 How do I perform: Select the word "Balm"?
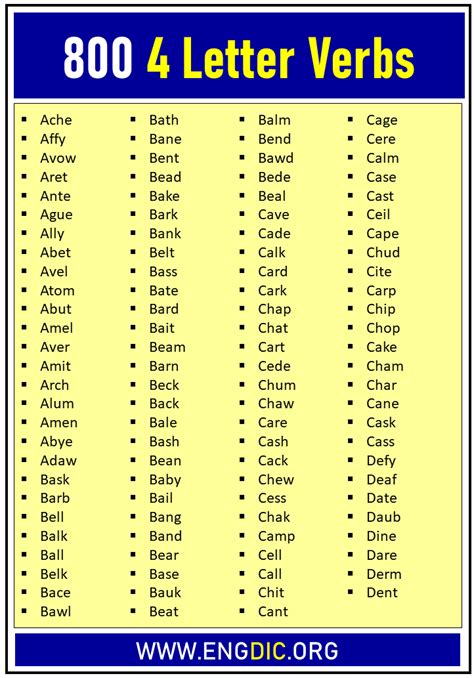274,120
